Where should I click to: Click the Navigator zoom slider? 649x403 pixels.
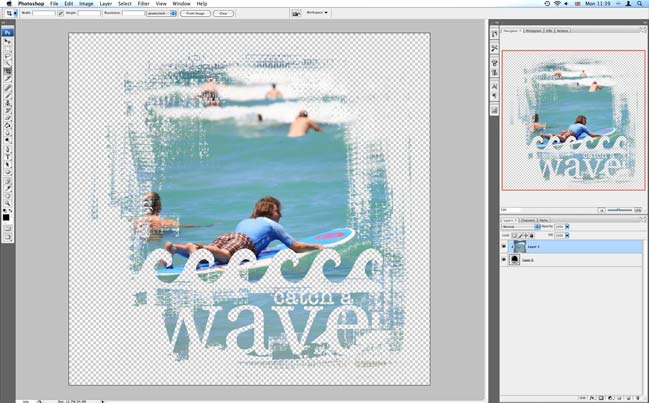[x=619, y=210]
